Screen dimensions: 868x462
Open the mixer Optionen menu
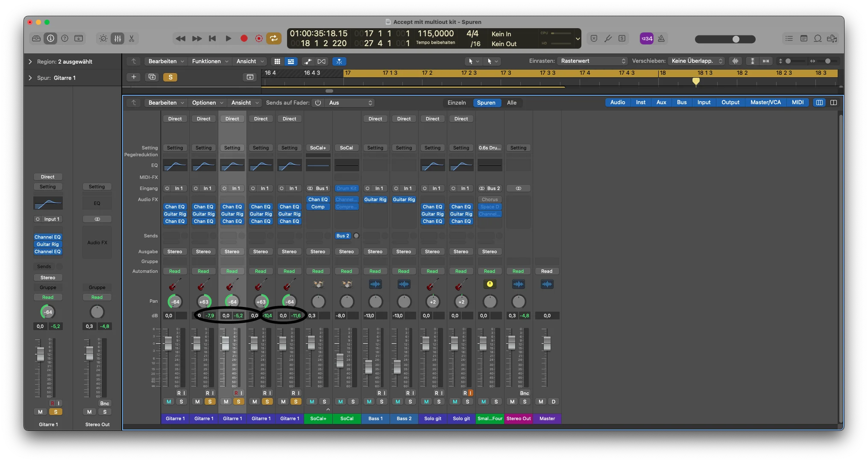(x=208, y=102)
